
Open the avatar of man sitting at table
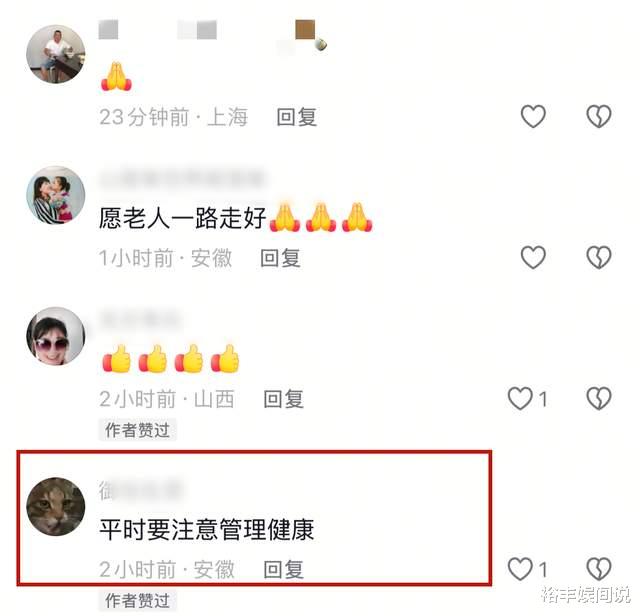56,54
